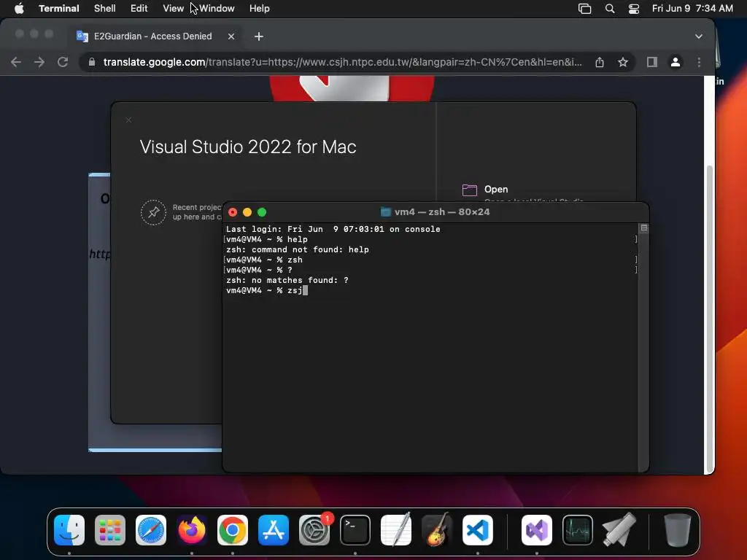This screenshot has height=560, width=747.
Task: Open TextEdit from the Dock
Action: (x=396, y=530)
